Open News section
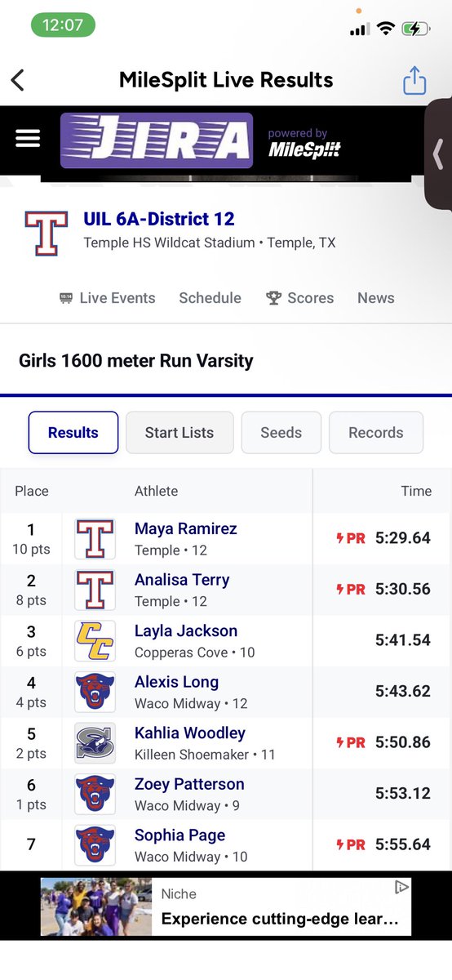 375,298
